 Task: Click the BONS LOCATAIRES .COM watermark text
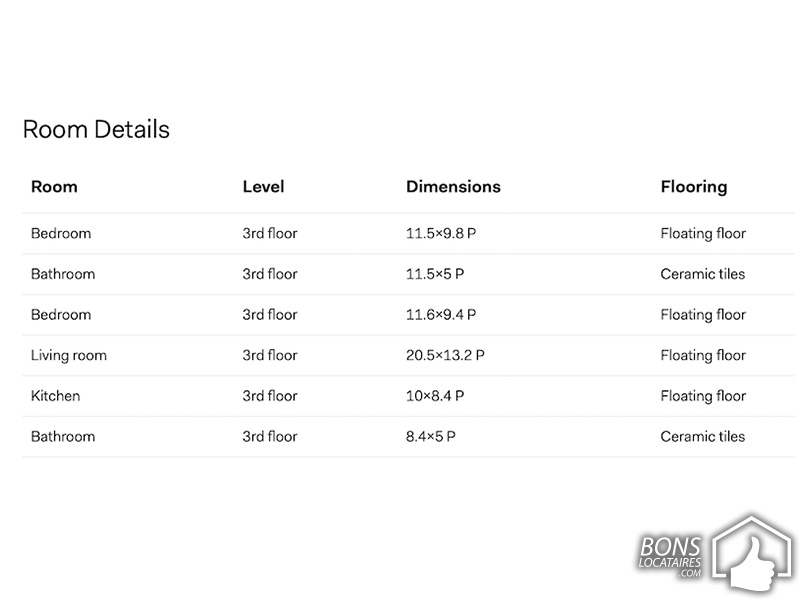(670, 557)
